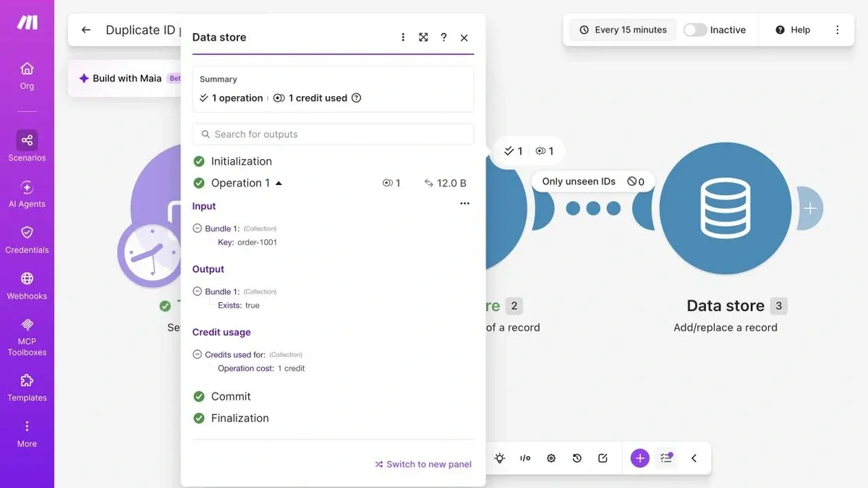868x488 pixels.
Task: Collapse Bundle 1 under Output
Action: [x=197, y=291]
